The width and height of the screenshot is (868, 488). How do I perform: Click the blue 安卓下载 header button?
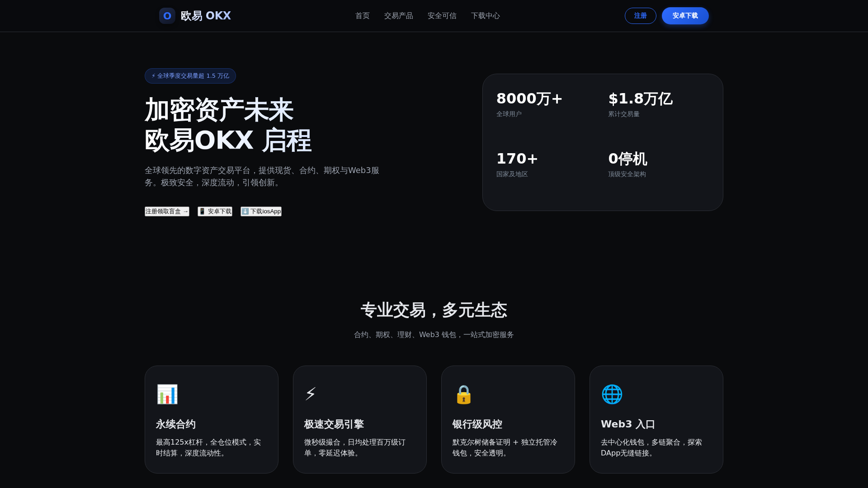point(685,16)
